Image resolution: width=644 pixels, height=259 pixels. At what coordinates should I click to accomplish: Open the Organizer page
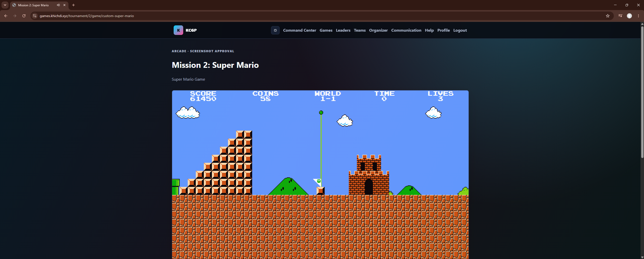pos(378,30)
